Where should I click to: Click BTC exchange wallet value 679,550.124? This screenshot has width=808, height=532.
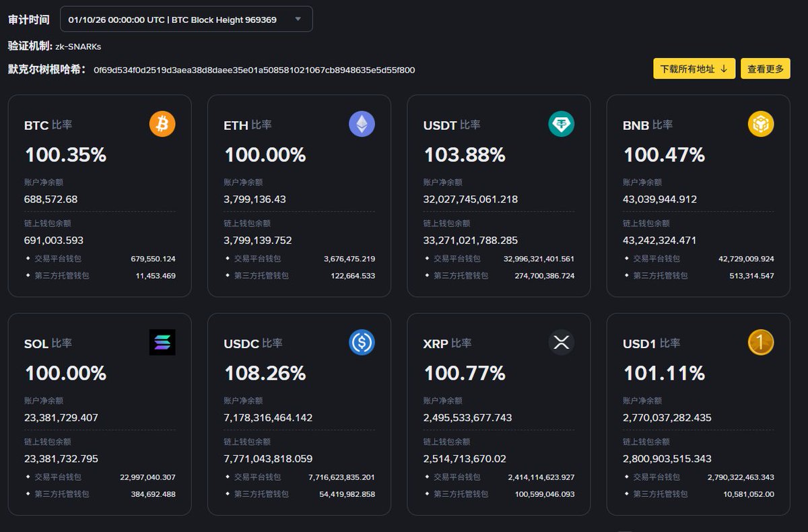(x=153, y=259)
